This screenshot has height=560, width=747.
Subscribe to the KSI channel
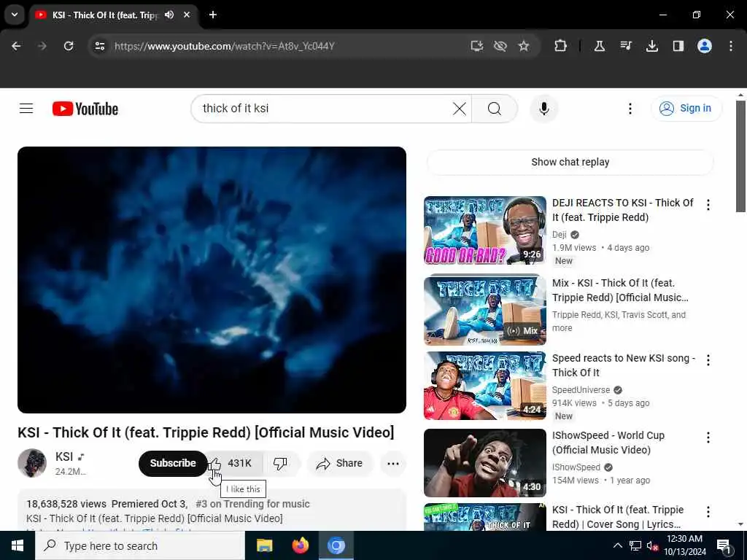173,463
